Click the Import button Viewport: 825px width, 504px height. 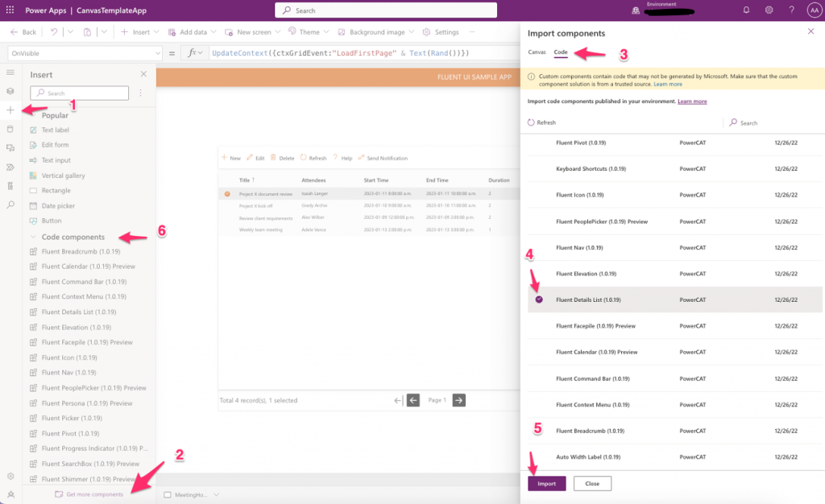click(x=546, y=483)
